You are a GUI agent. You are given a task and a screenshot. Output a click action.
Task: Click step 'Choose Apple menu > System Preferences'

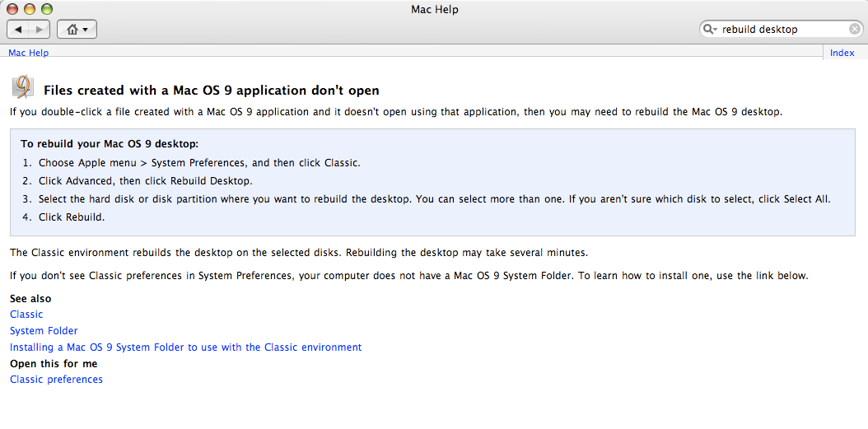tap(200, 163)
